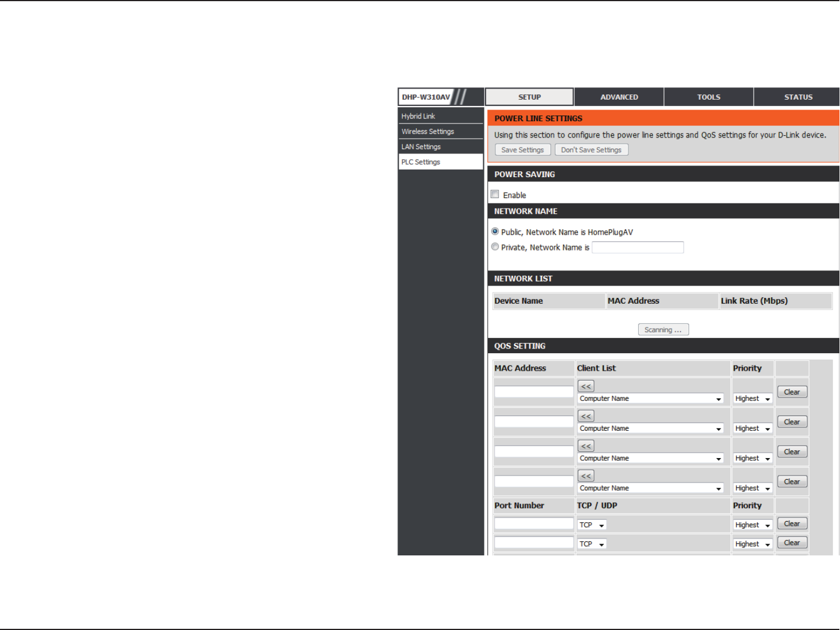Image resolution: width=840 pixels, height=630 pixels.
Task: Clear the second port number row
Action: point(792,543)
